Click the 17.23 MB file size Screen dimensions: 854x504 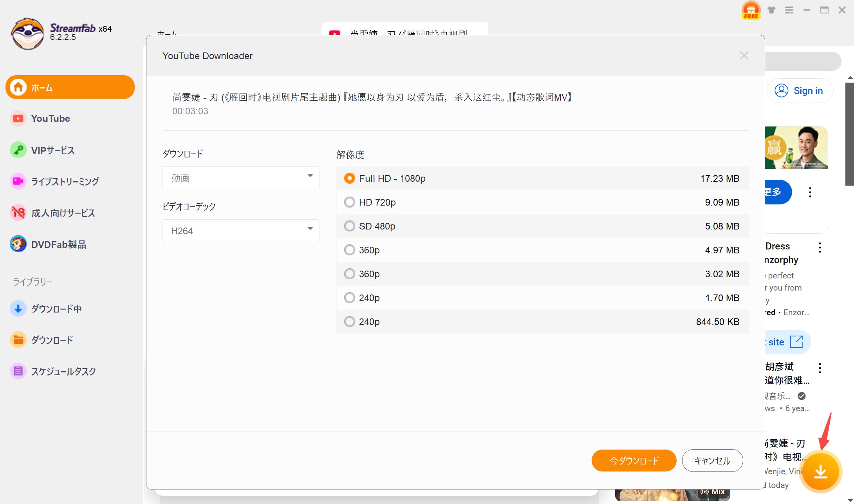(x=720, y=179)
